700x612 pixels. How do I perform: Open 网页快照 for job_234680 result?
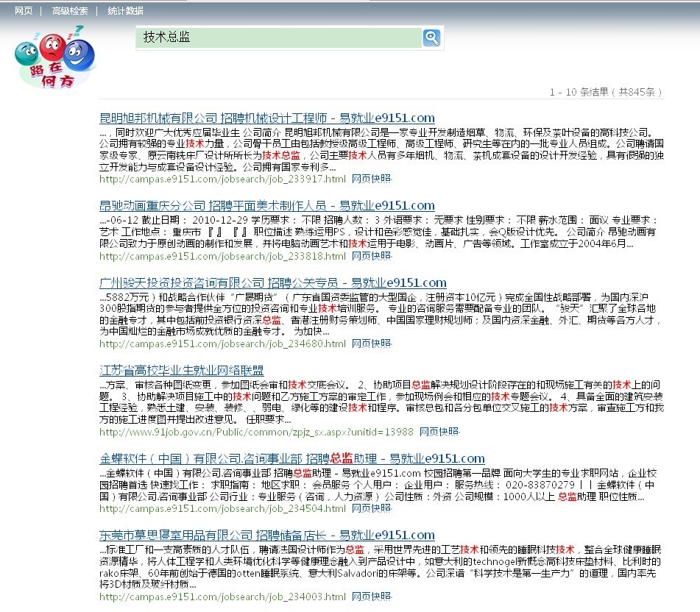point(372,344)
